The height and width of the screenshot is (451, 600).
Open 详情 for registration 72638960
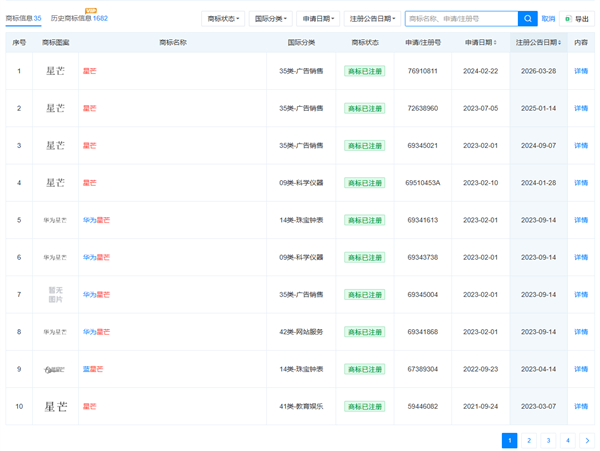pyautogui.click(x=581, y=108)
